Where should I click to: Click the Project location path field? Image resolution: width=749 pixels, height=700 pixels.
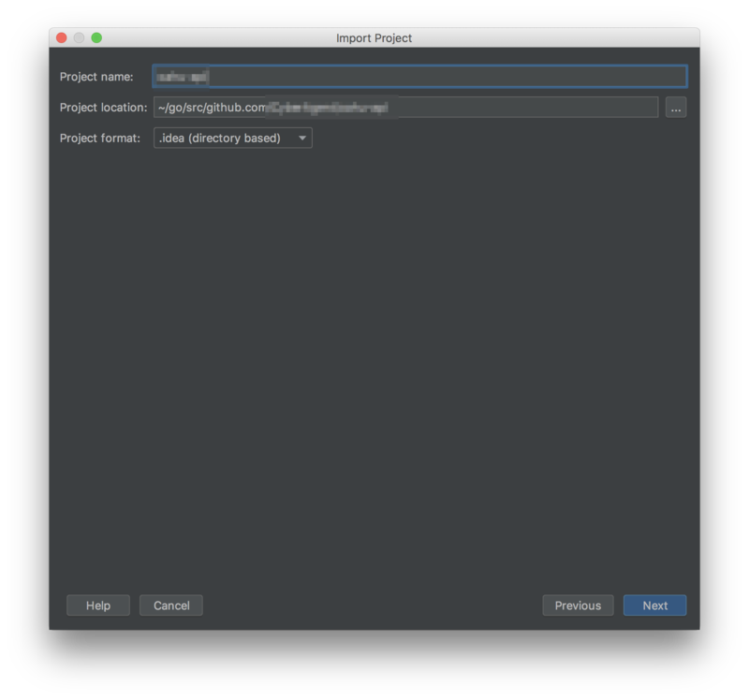(x=405, y=108)
